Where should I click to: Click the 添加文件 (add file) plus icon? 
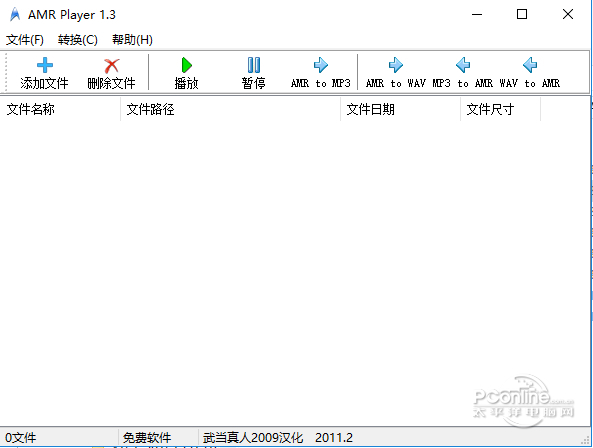tap(45, 65)
